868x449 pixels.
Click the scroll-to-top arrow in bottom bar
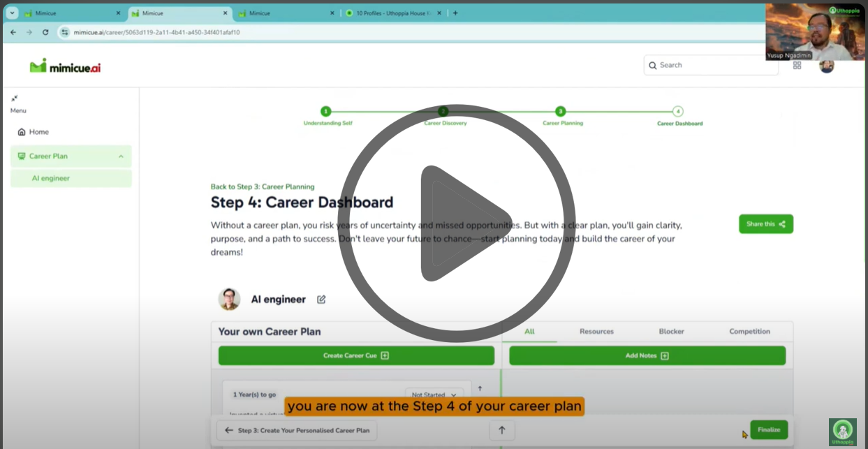tap(501, 430)
